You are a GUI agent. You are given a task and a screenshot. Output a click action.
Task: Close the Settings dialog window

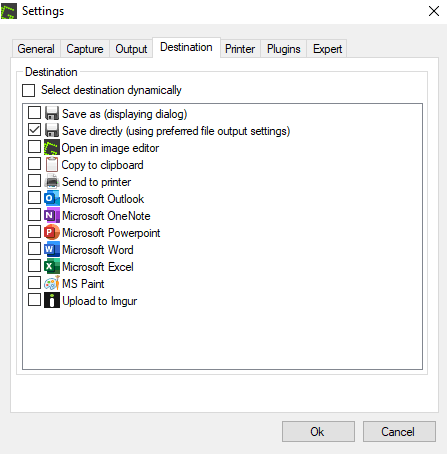click(x=434, y=11)
